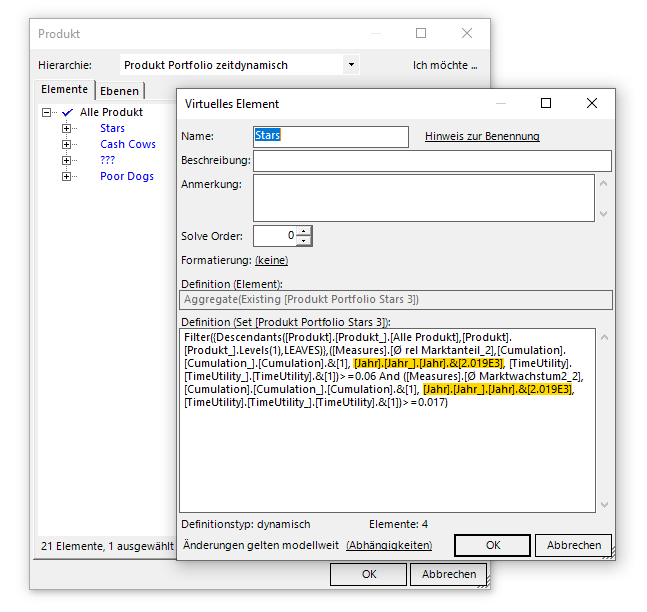Decrease Solve Order with down arrow
The width and height of the screenshot is (647, 612).
pos(305,241)
